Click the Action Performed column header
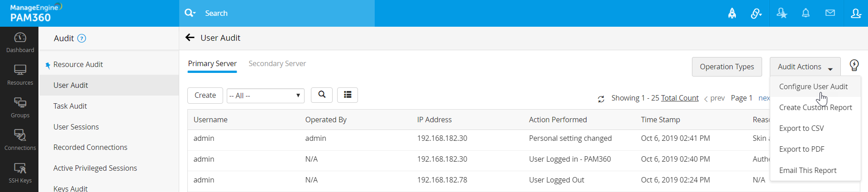This screenshot has width=868, height=192. coord(558,120)
